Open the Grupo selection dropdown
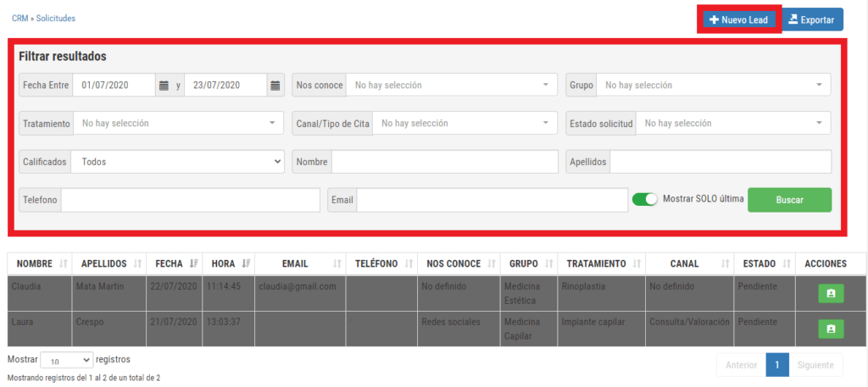 click(x=712, y=86)
